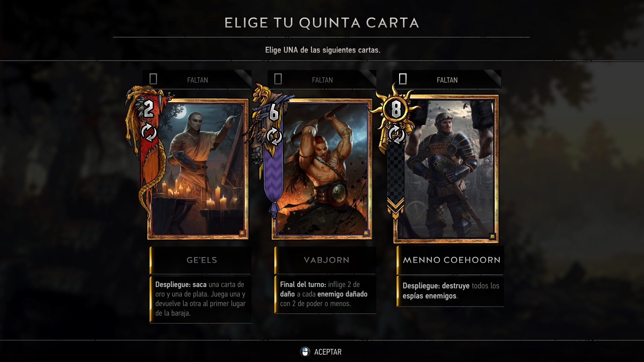Select the Ge'els card artwork
644x362 pixels.
click(x=198, y=169)
